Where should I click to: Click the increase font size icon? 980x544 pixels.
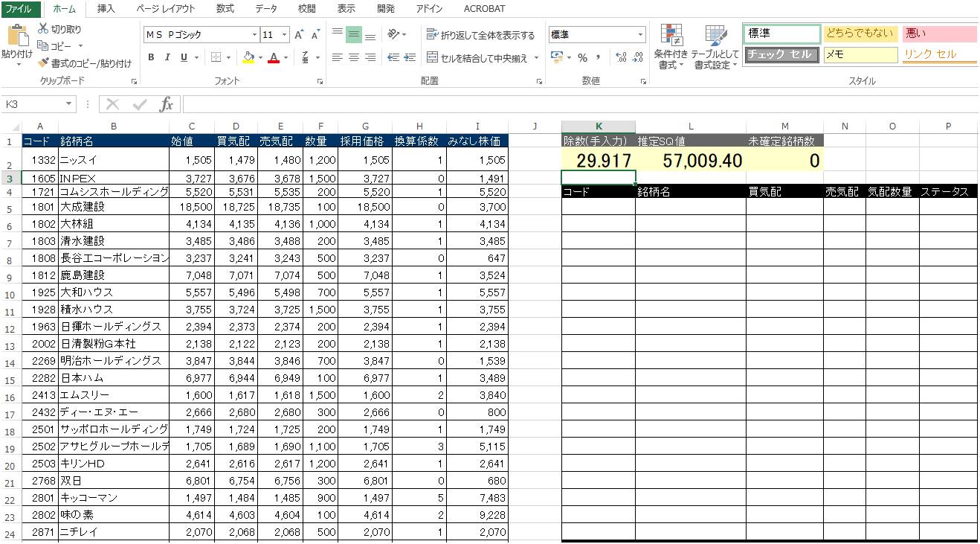tap(299, 35)
